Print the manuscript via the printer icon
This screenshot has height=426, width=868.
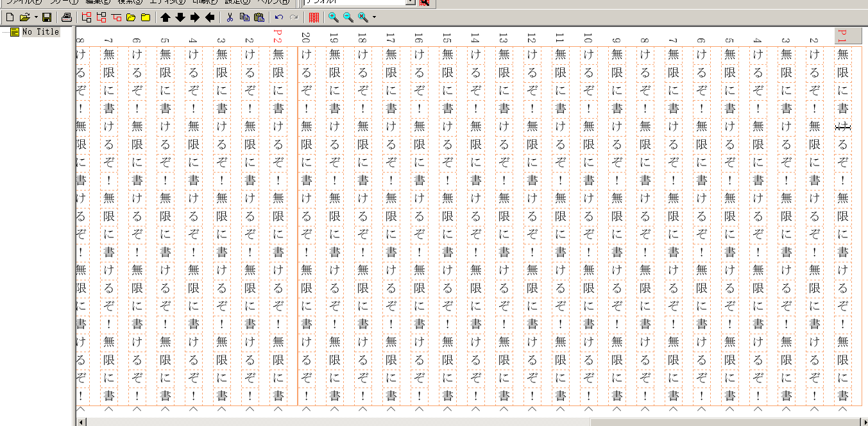click(67, 17)
